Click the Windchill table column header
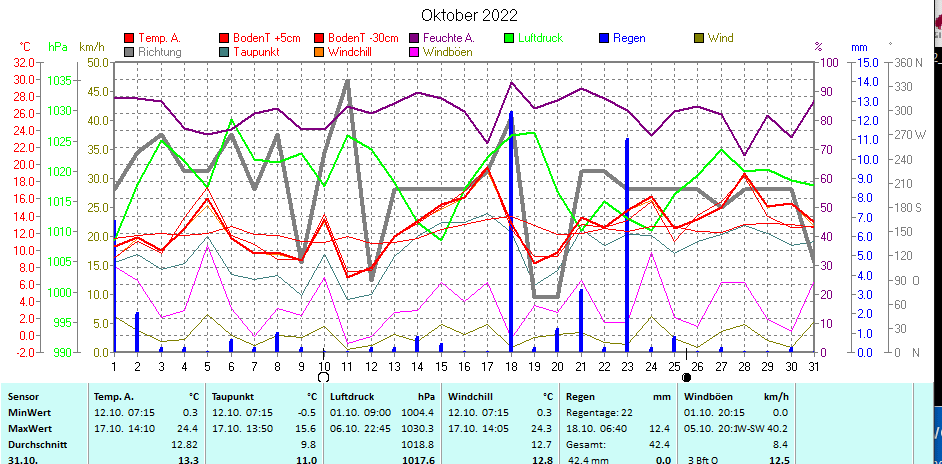This screenshot has width=942, height=464. tap(470, 397)
